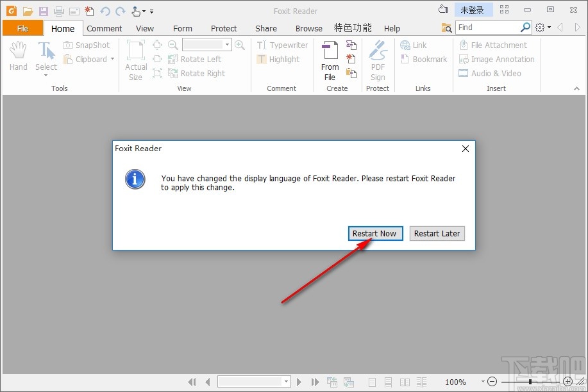588x392 pixels.
Task: Choose Restart Later in the dialog
Action: click(x=437, y=234)
